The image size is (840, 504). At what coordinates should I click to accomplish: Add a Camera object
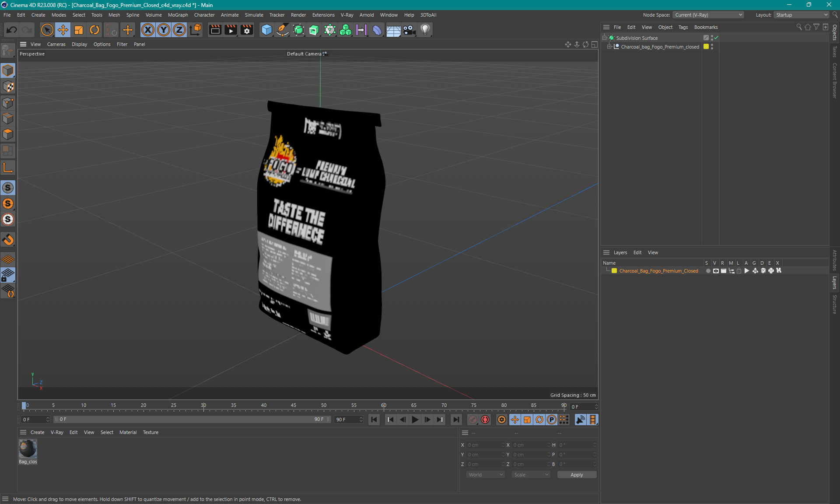(x=409, y=30)
